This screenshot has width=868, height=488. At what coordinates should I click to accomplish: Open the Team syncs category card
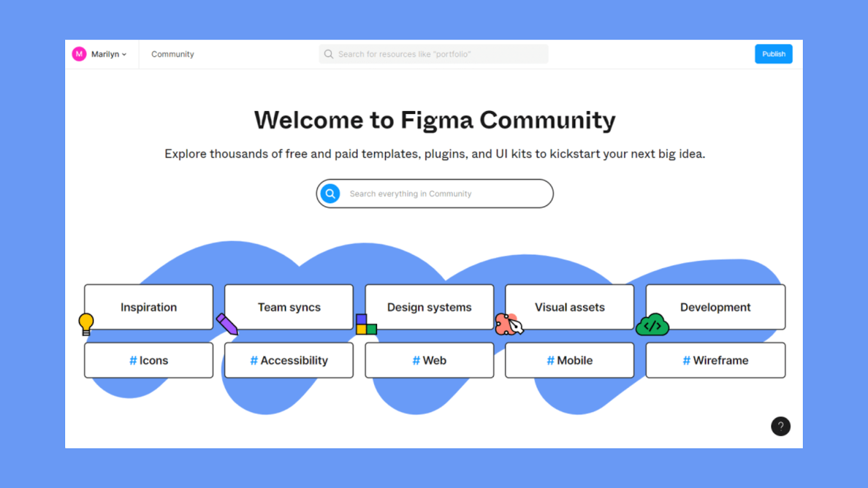[289, 307]
